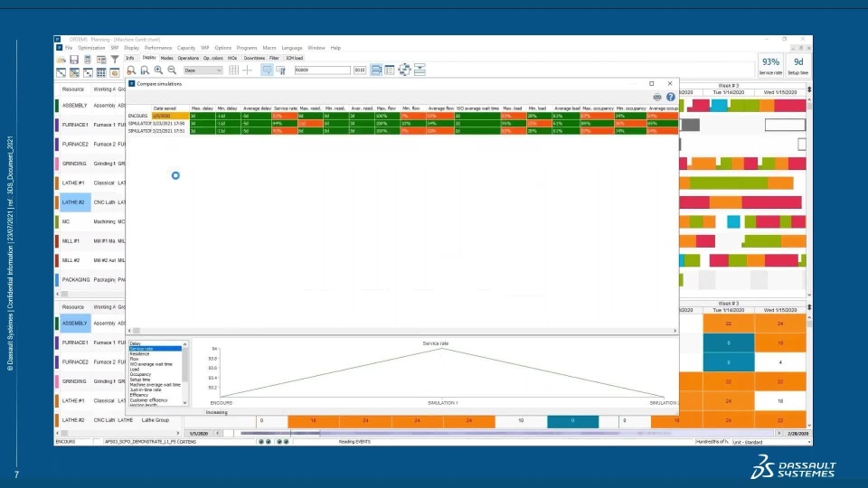Click the Gantt chart view icon in second toolbar row
The width and height of the screenshot is (868, 488).
pyautogui.click(x=61, y=72)
